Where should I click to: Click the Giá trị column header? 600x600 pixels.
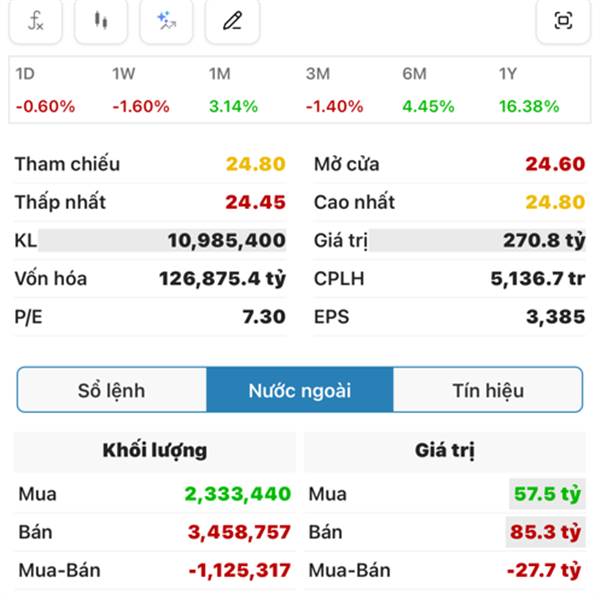(x=444, y=451)
